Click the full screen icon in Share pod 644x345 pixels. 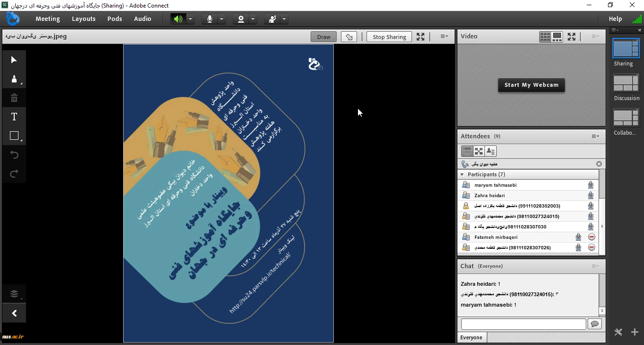click(420, 36)
